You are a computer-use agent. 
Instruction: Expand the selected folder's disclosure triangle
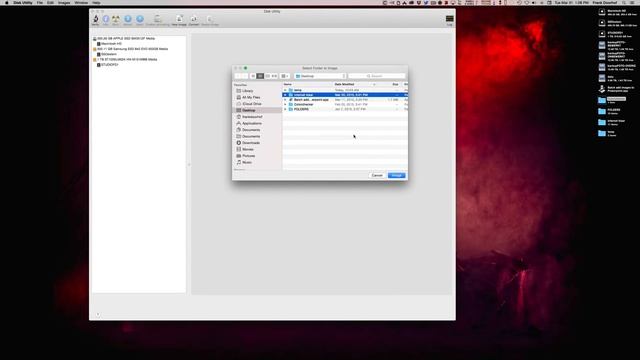tap(285, 95)
